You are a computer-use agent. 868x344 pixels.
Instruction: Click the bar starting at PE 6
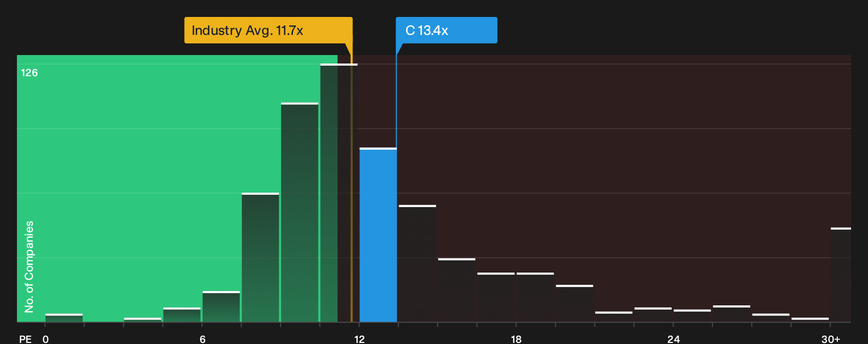coord(221,307)
